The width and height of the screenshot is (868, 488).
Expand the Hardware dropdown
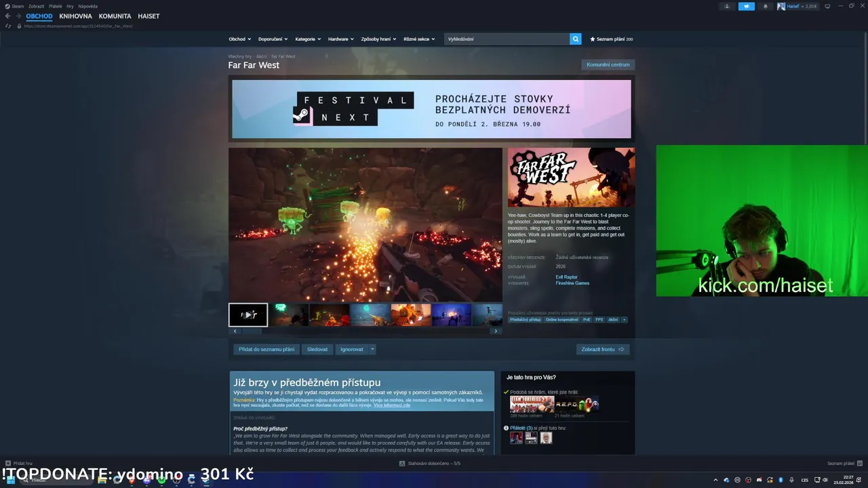(x=340, y=39)
